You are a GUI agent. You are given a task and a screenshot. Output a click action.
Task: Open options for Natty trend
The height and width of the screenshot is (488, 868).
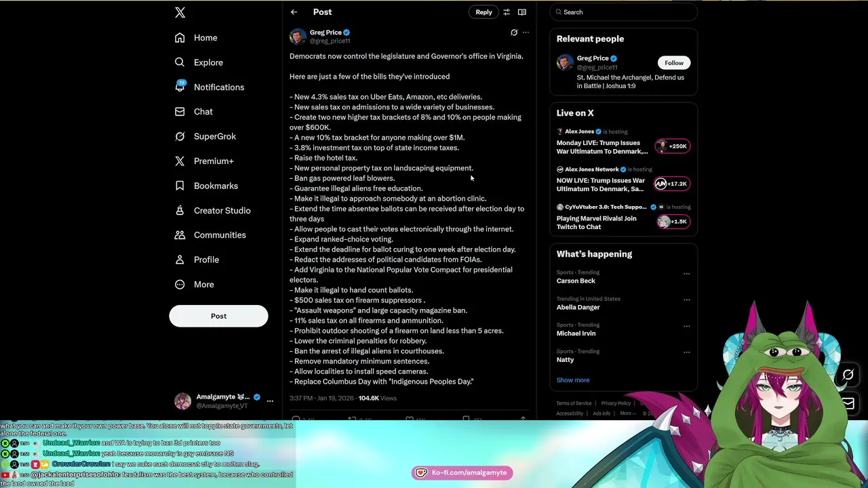686,352
